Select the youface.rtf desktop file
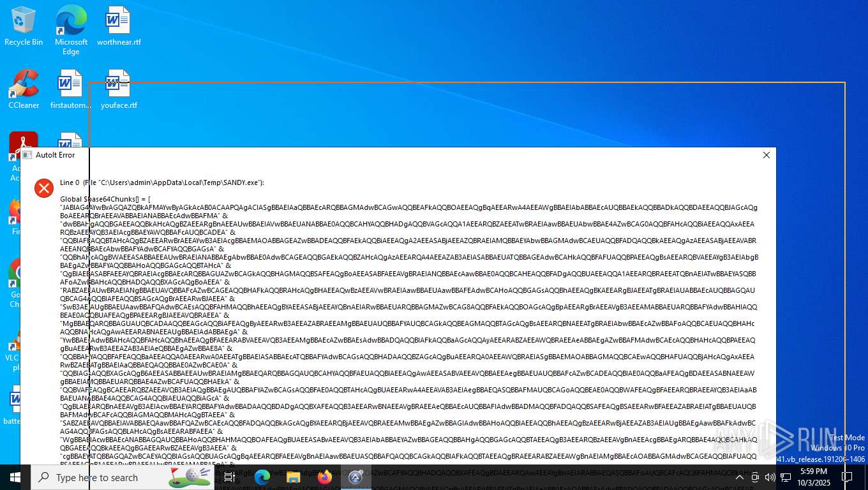Image resolution: width=868 pixels, height=490 pixels. (x=119, y=89)
